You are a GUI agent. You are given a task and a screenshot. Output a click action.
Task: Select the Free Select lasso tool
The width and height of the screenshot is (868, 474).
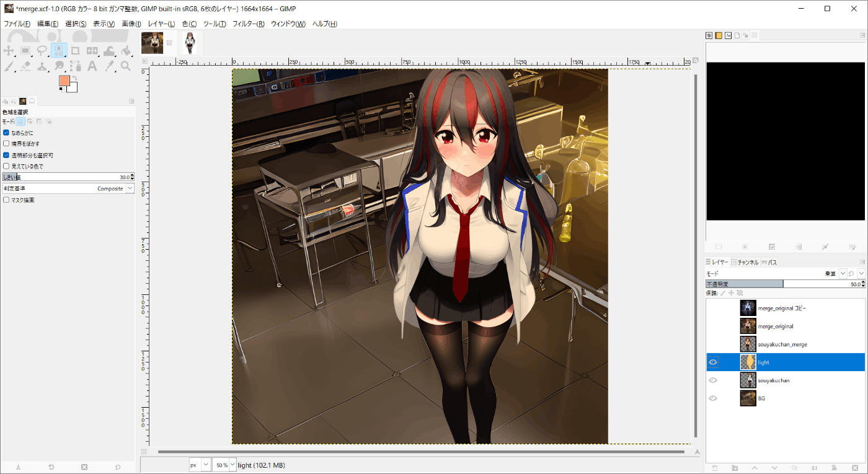tap(43, 51)
